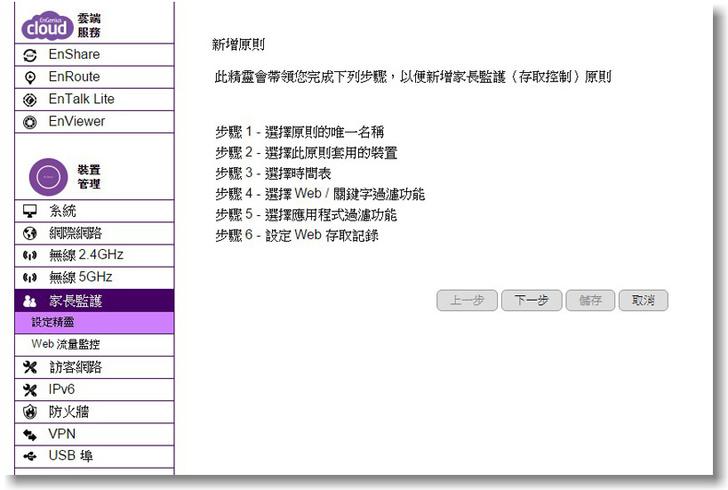
Task: Click the 防火牆 shield flame icon
Action: pos(30,412)
